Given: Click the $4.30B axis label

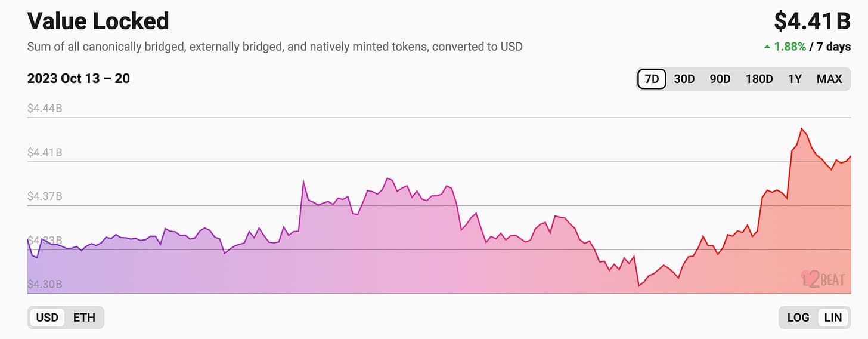Looking at the screenshot, I should pyautogui.click(x=45, y=284).
